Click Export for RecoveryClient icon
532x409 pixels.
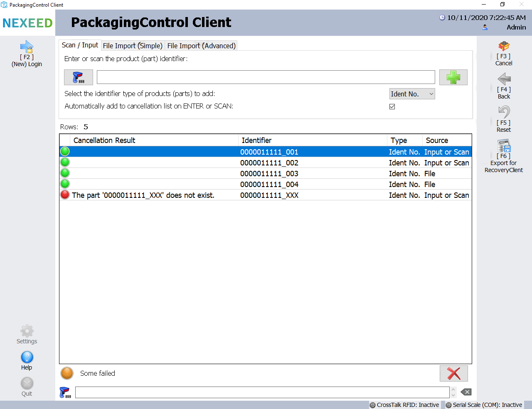coord(504,146)
